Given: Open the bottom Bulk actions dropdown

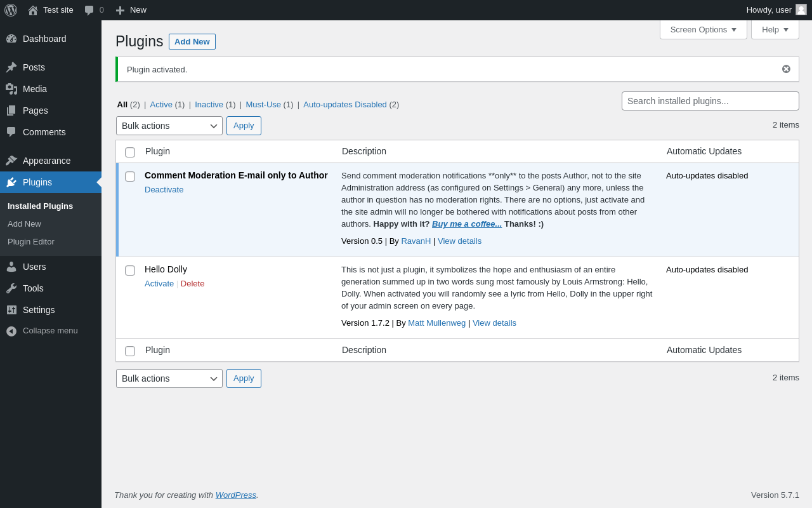Looking at the screenshot, I should click(169, 378).
